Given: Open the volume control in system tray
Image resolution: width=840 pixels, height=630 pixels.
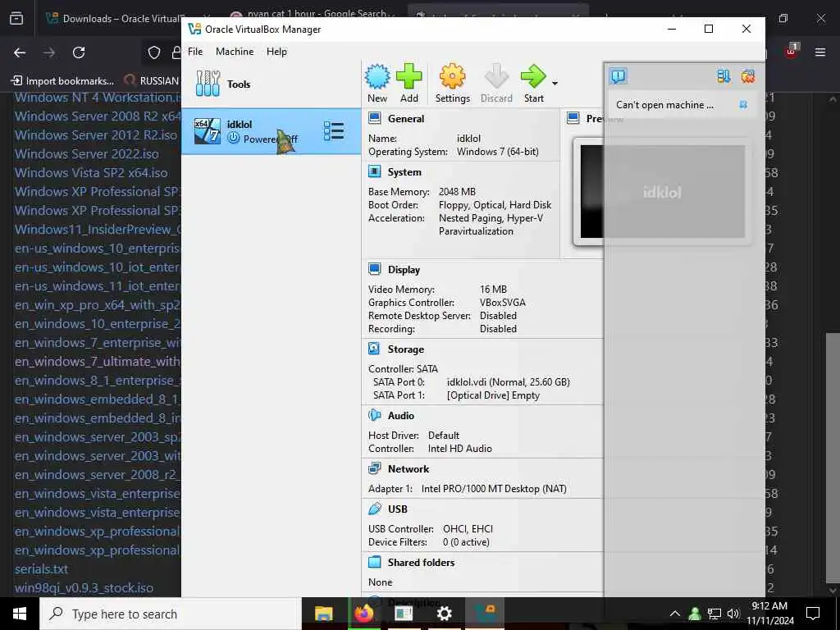Looking at the screenshot, I should [733, 614].
